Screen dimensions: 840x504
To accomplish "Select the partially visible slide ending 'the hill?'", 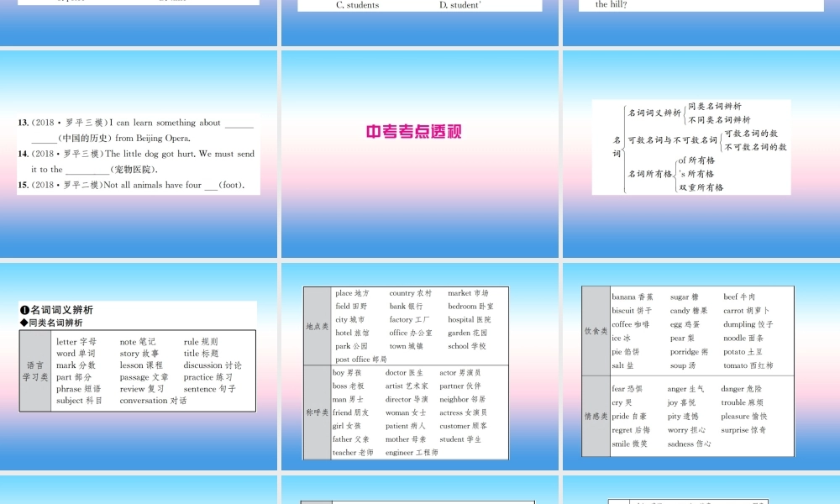I will (701, 23).
